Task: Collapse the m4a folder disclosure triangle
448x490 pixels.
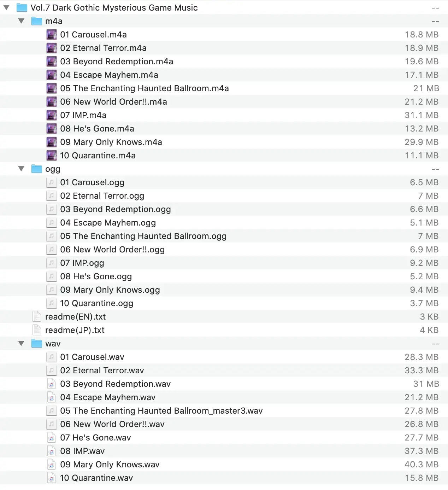Action: 21,21
